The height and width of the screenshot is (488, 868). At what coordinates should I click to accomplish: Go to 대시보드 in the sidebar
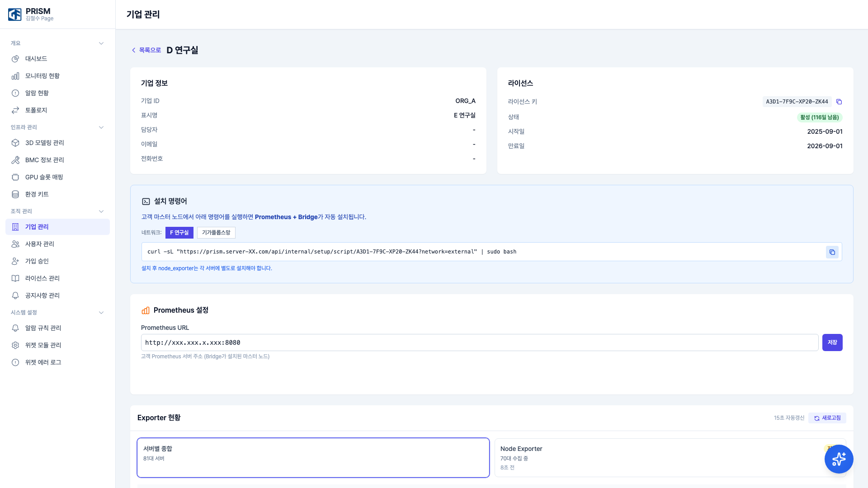pos(57,59)
